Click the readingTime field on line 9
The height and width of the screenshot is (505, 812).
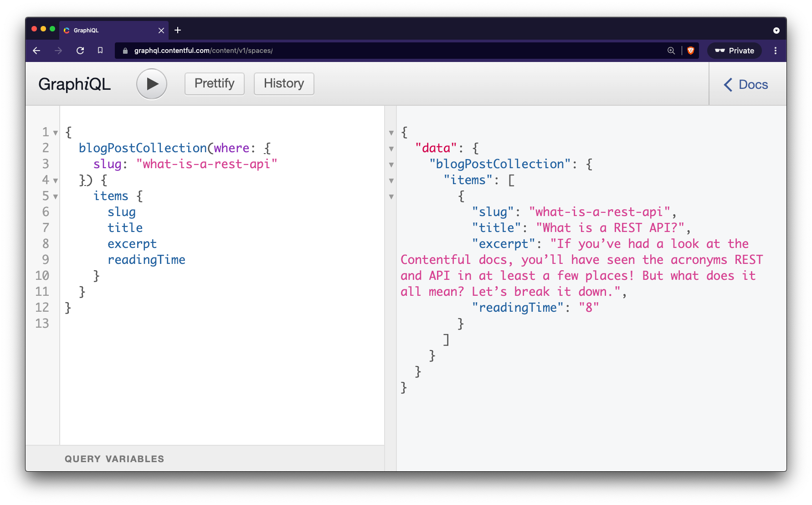pyautogui.click(x=146, y=260)
